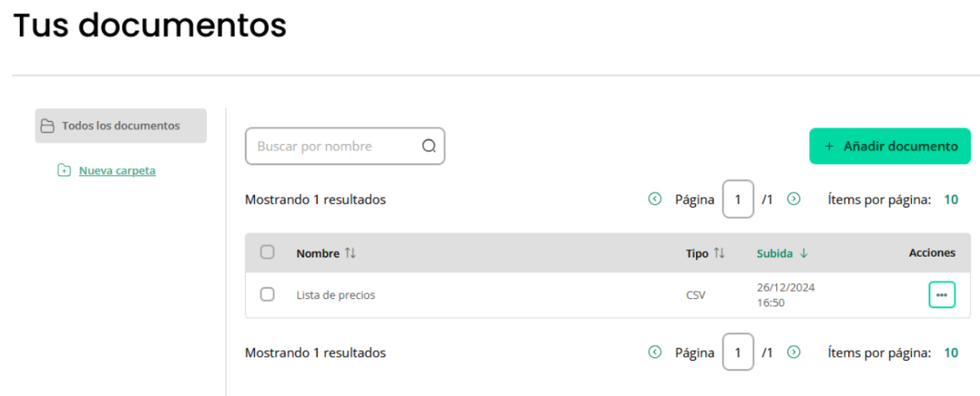The width and height of the screenshot is (980, 396).
Task: Click the bottom previous page arrow
Action: pos(655,352)
